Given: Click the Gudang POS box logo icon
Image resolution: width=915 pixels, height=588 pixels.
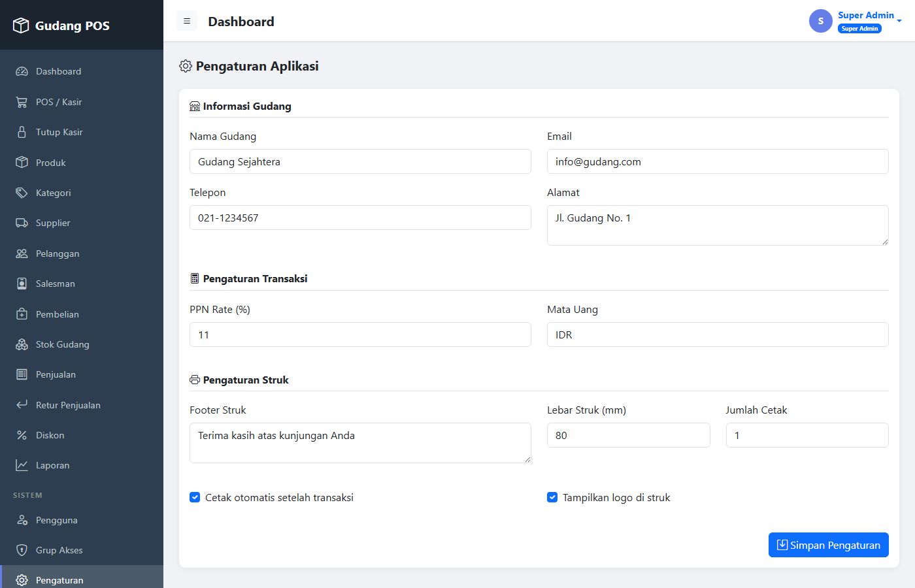Looking at the screenshot, I should pyautogui.click(x=21, y=25).
